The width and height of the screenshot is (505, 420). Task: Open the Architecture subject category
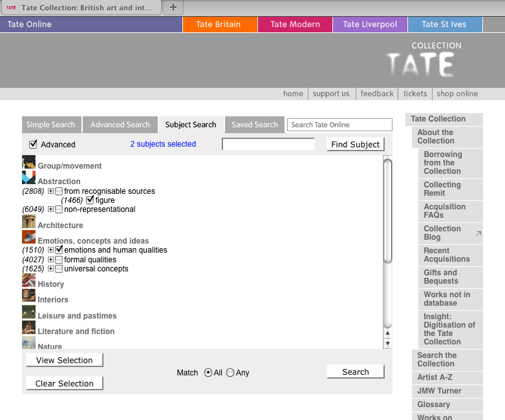(60, 226)
